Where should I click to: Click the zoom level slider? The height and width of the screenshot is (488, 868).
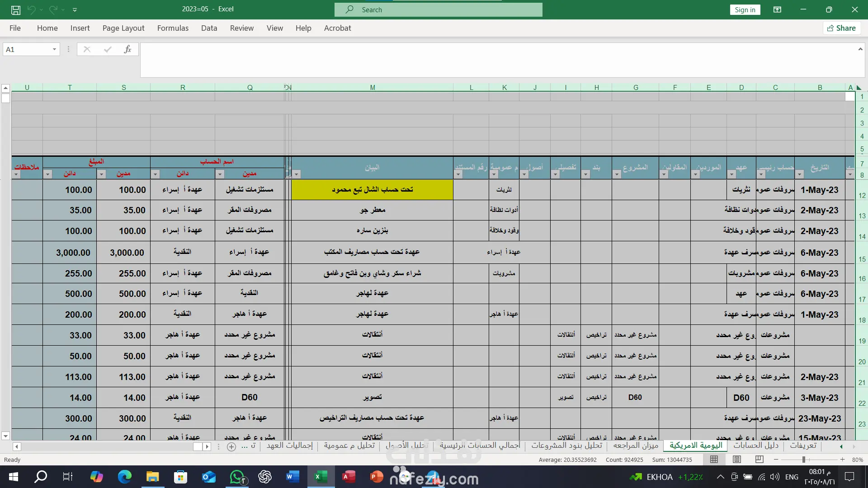coord(804,460)
